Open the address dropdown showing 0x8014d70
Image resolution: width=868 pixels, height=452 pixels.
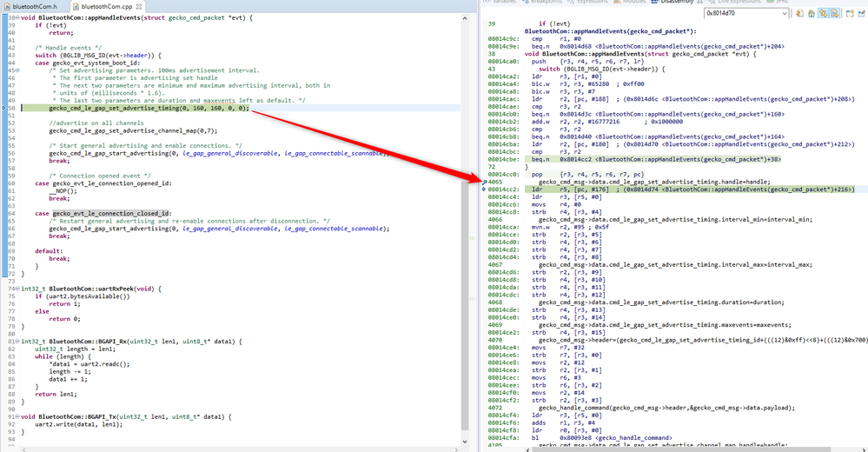click(785, 13)
